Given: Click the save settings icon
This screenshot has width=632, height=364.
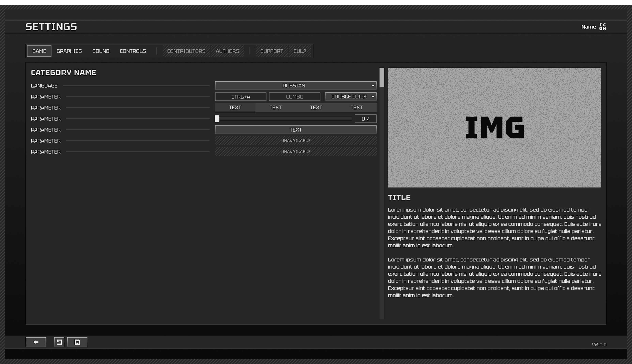Looking at the screenshot, I should (77, 342).
